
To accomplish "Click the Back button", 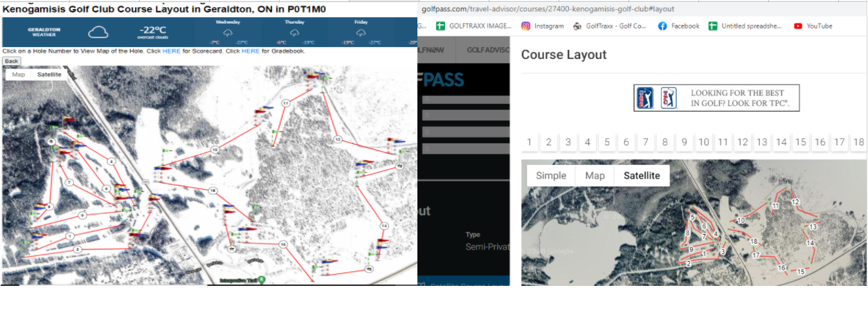I will click(11, 61).
